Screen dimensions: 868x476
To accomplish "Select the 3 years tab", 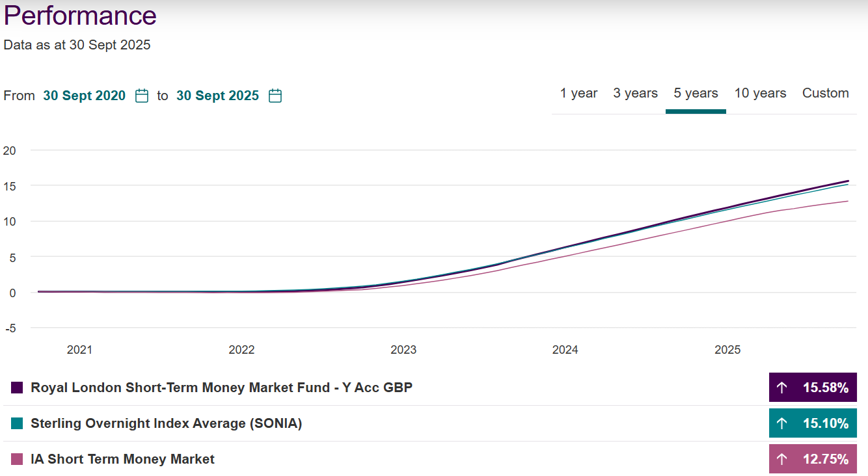I will click(x=635, y=94).
